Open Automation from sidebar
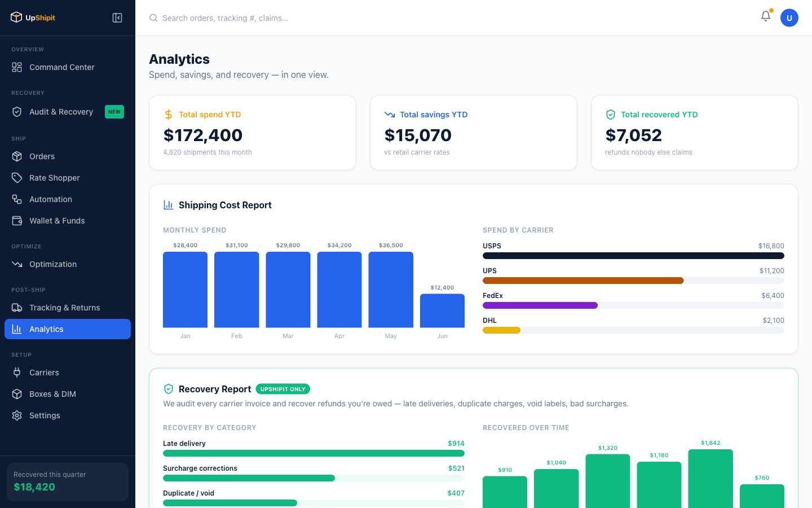Viewport: 812px width, 508px height. coord(68,199)
